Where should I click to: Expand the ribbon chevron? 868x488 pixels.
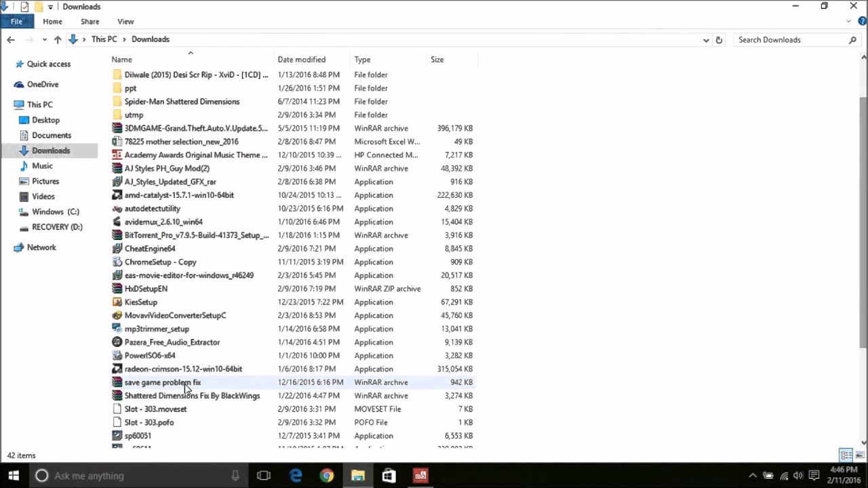tap(848, 21)
